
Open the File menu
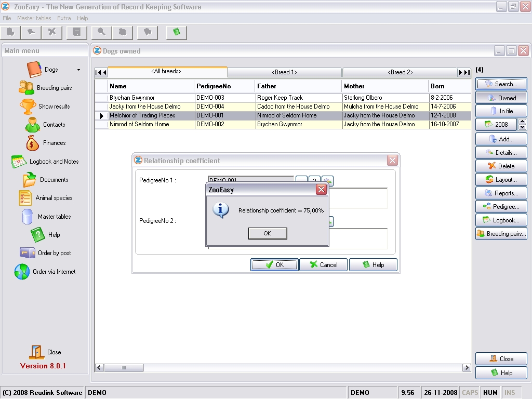(7, 18)
